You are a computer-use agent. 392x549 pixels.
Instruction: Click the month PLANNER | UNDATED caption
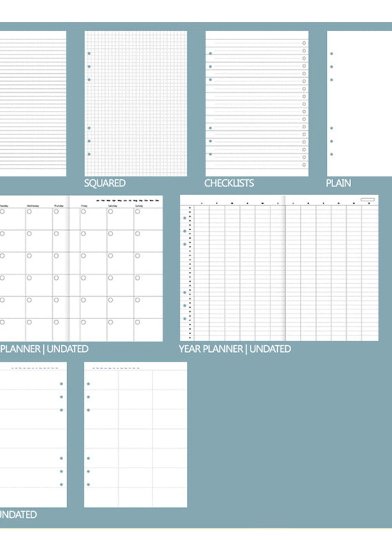[x=44, y=349]
